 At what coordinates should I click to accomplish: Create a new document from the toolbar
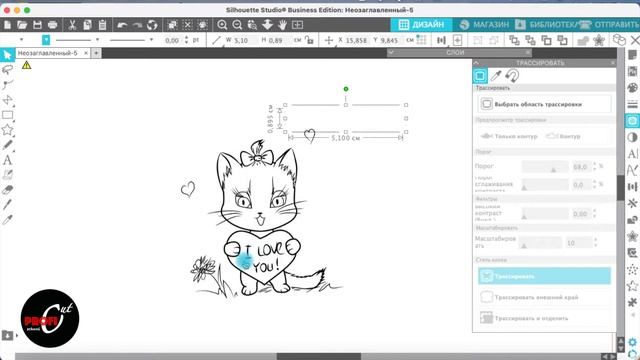7,25
